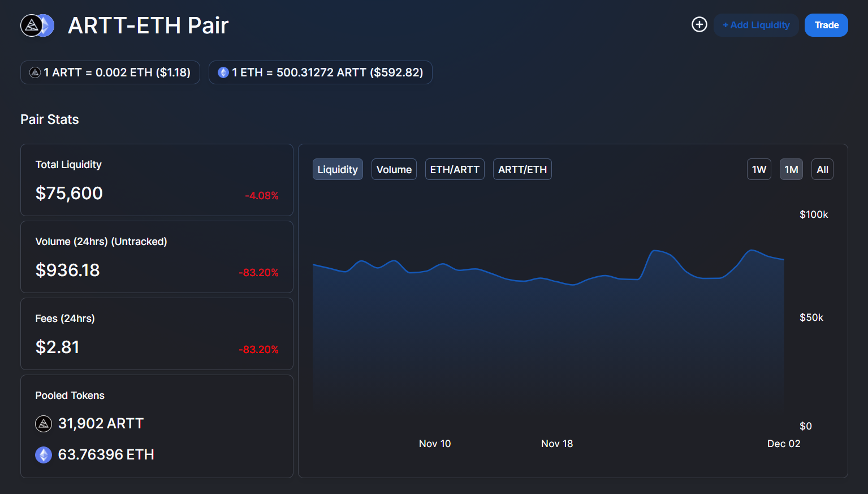Click the -83.20% change in Fees card
The image size is (868, 494).
click(259, 350)
